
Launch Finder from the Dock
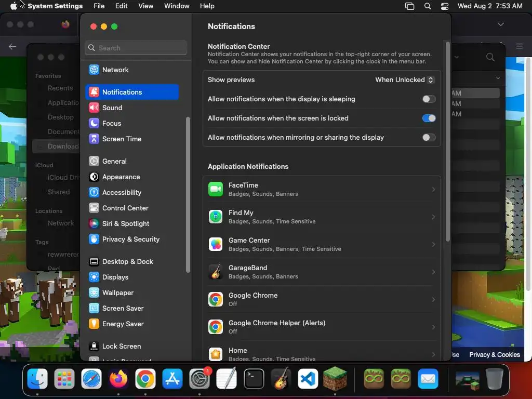click(x=37, y=379)
